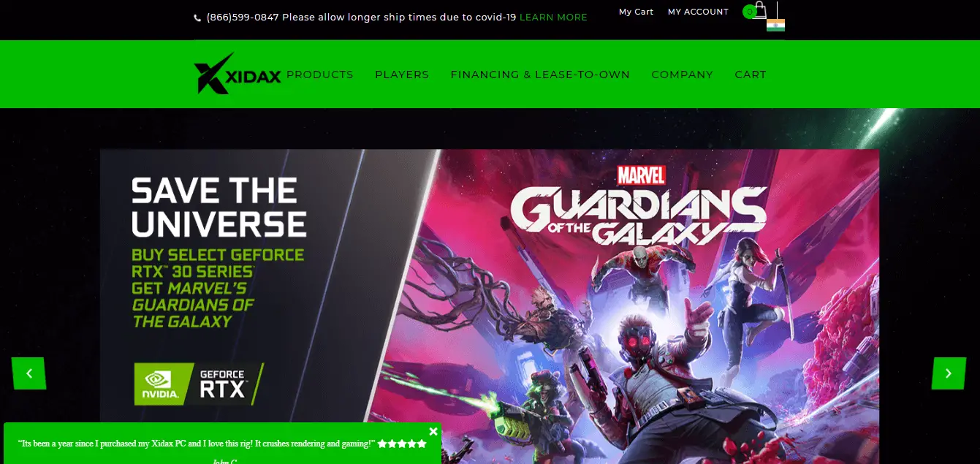Screen dimensions: 980x464
Task: Go to previous slide arrow
Action: (x=29, y=373)
